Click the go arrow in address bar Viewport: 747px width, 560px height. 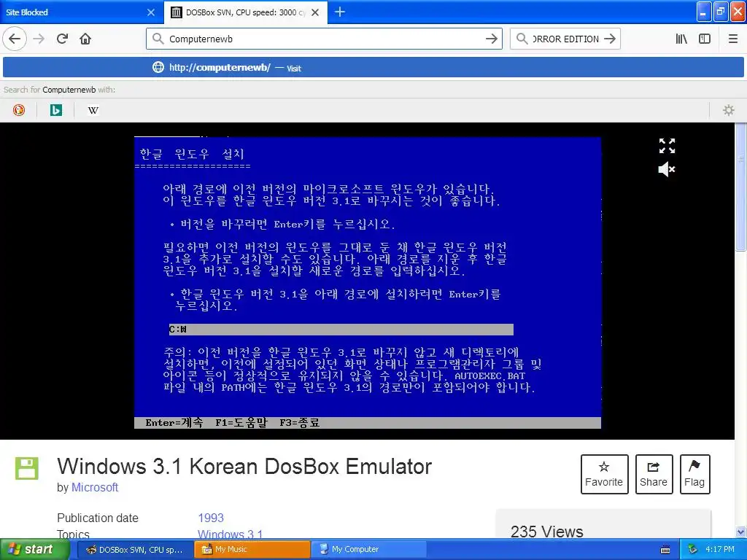492,39
